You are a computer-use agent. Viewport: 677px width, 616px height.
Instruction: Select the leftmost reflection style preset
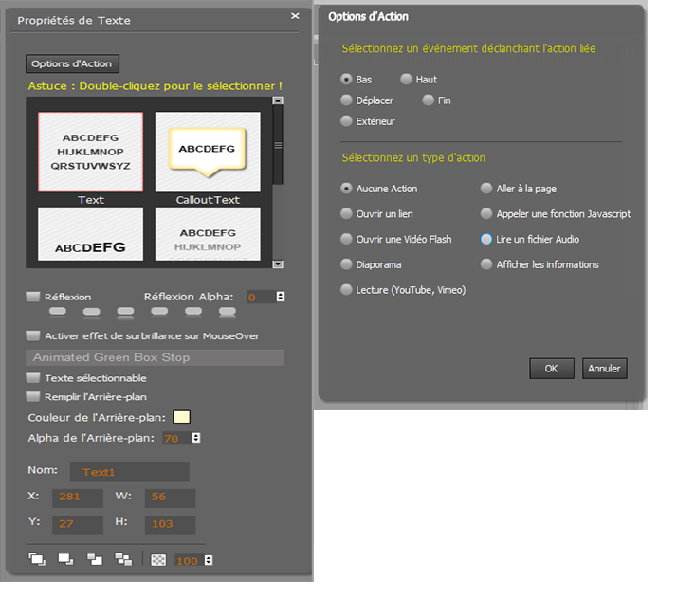58,312
